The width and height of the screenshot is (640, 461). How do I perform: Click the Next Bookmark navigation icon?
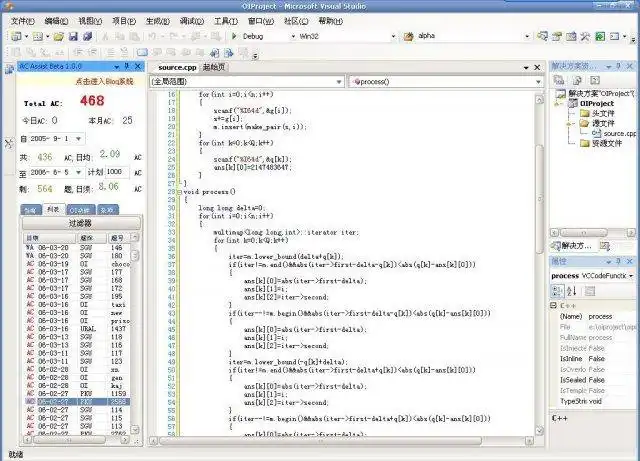(229, 52)
